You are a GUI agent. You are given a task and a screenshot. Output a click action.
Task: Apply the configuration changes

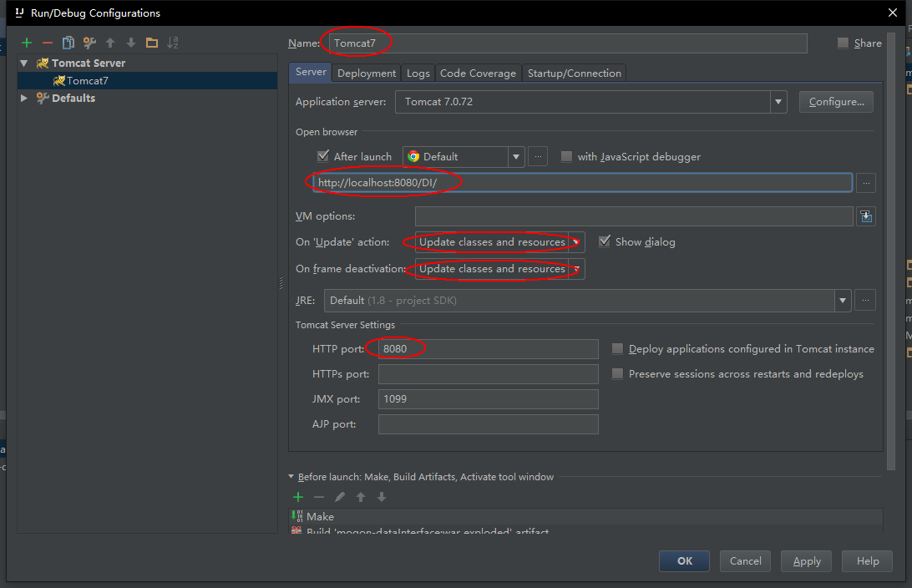805,560
